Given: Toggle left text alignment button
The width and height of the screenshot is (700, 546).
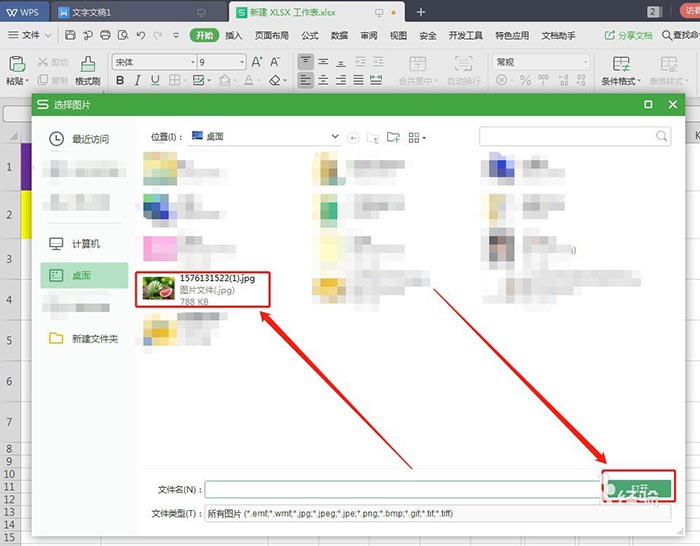Looking at the screenshot, I should 305,80.
